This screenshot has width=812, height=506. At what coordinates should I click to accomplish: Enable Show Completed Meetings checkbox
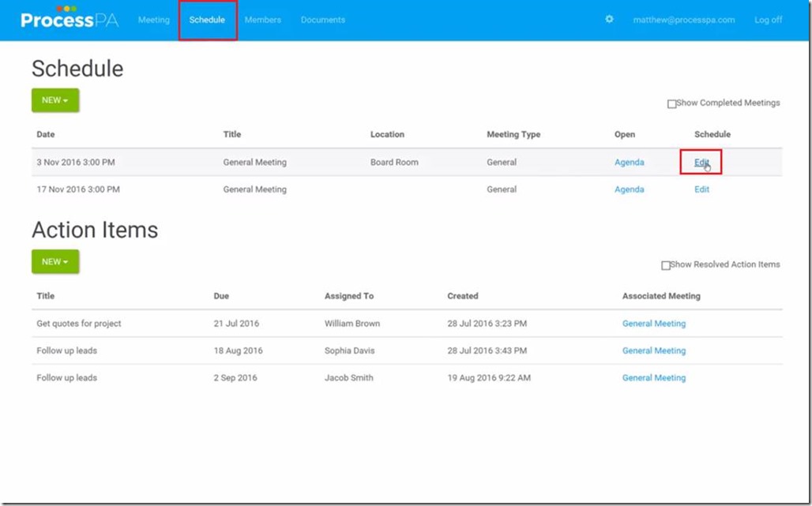pyautogui.click(x=672, y=103)
